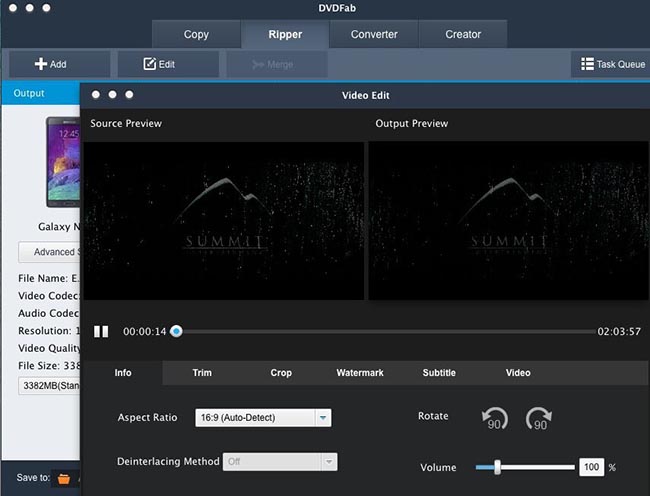Click the Add plus button
Image resolution: width=650 pixels, height=496 pixels.
tap(60, 64)
